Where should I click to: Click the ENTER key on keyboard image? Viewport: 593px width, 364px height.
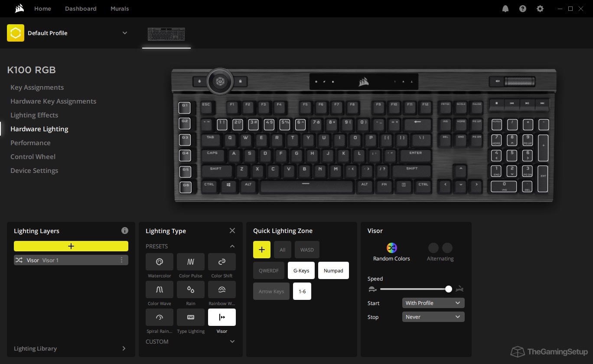415,155
